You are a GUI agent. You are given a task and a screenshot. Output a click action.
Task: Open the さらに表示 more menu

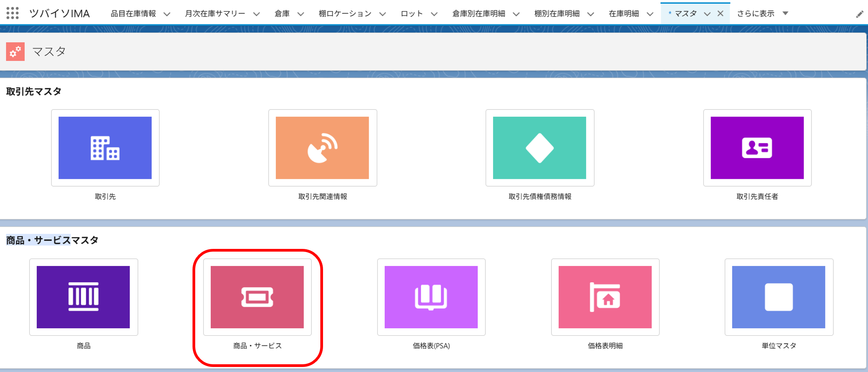762,14
